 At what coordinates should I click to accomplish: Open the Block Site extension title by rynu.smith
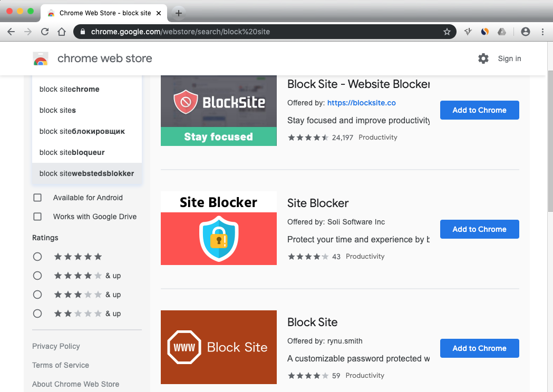click(x=313, y=322)
